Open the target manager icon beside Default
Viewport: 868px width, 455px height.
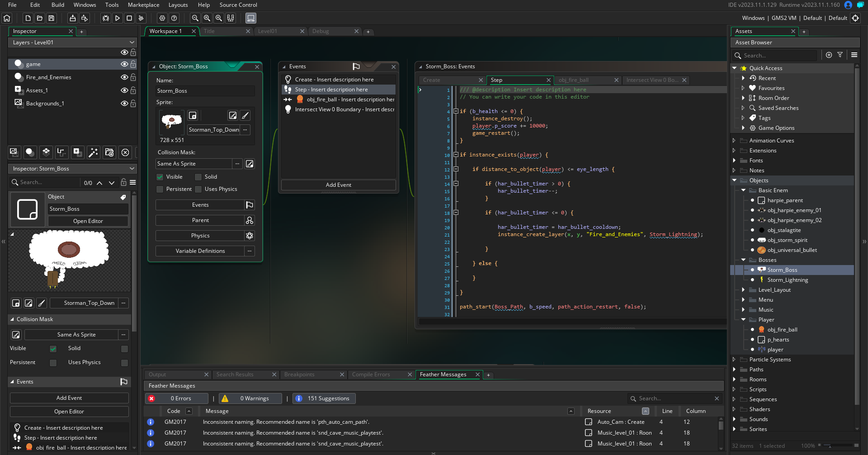(x=855, y=18)
